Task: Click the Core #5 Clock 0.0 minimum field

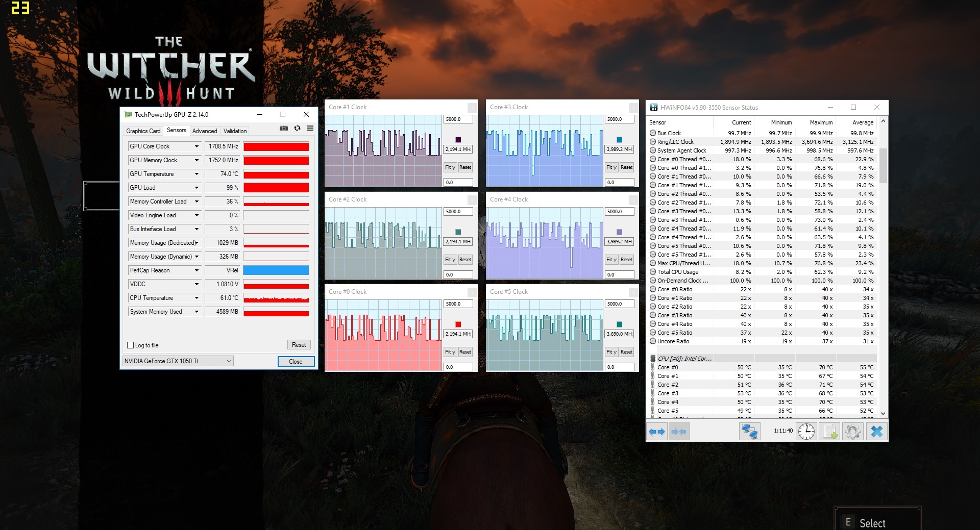Action: (x=619, y=367)
